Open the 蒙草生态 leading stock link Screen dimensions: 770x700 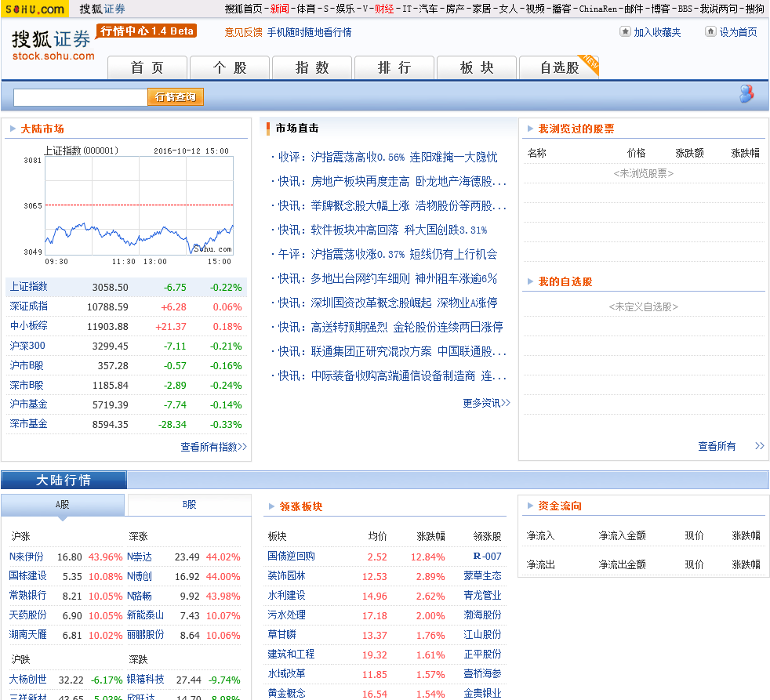click(x=483, y=576)
